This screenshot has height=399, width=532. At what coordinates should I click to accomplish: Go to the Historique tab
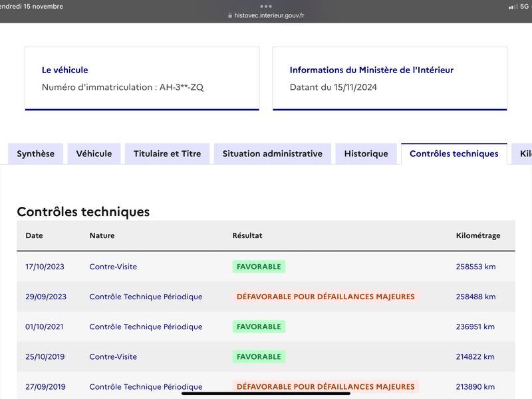(366, 154)
